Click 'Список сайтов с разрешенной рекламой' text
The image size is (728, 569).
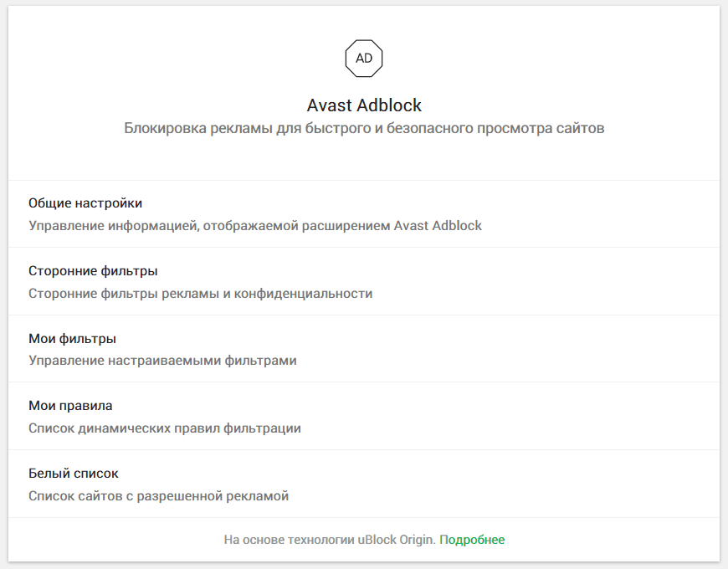point(159,496)
